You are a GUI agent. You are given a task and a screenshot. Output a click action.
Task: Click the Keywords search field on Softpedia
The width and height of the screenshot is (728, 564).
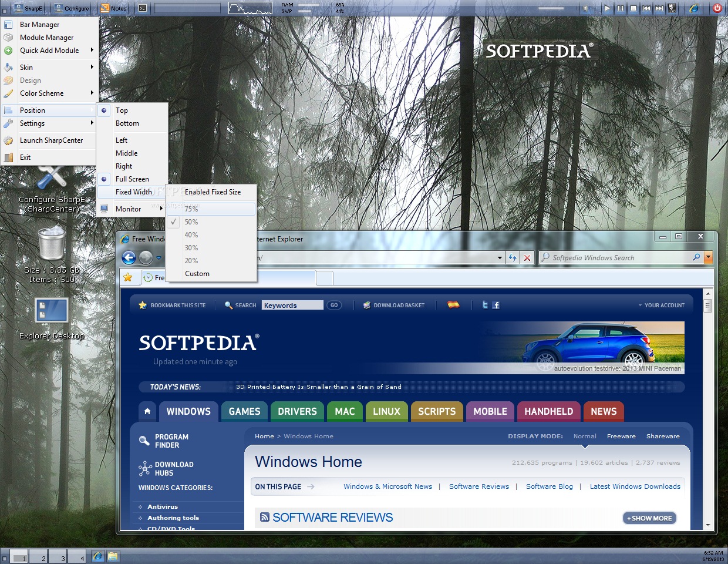292,305
